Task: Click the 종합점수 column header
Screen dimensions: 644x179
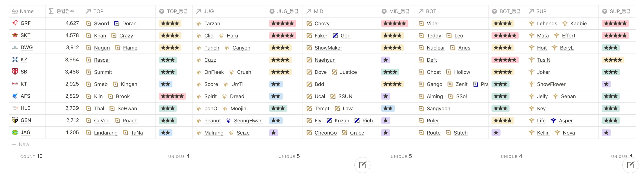Action: click(64, 11)
